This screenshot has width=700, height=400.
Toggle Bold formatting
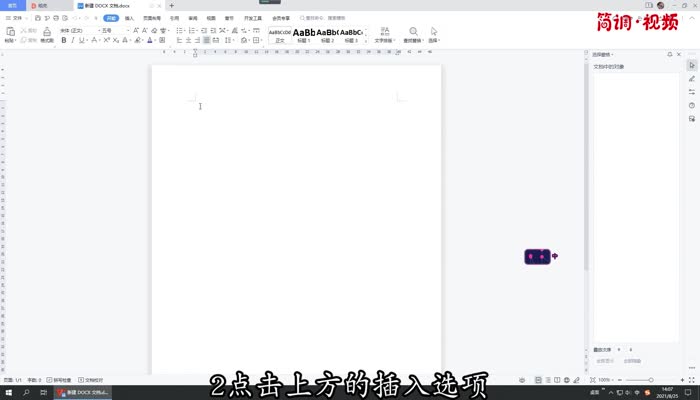pyautogui.click(x=63, y=41)
